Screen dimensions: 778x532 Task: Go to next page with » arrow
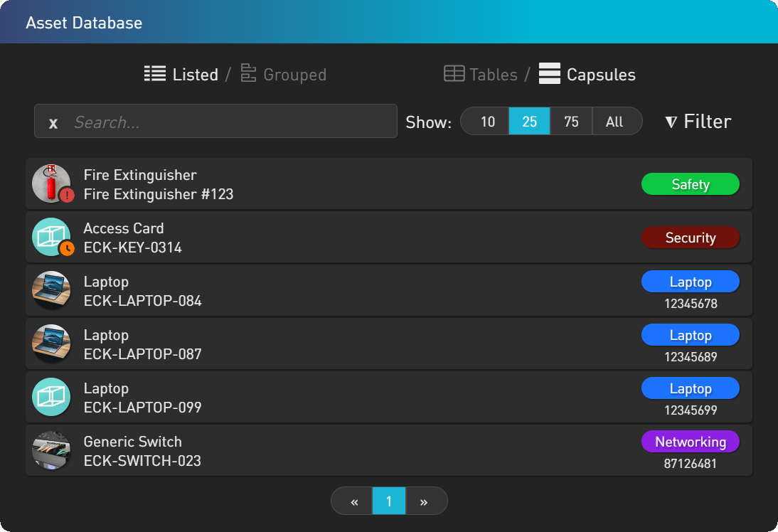coord(424,501)
